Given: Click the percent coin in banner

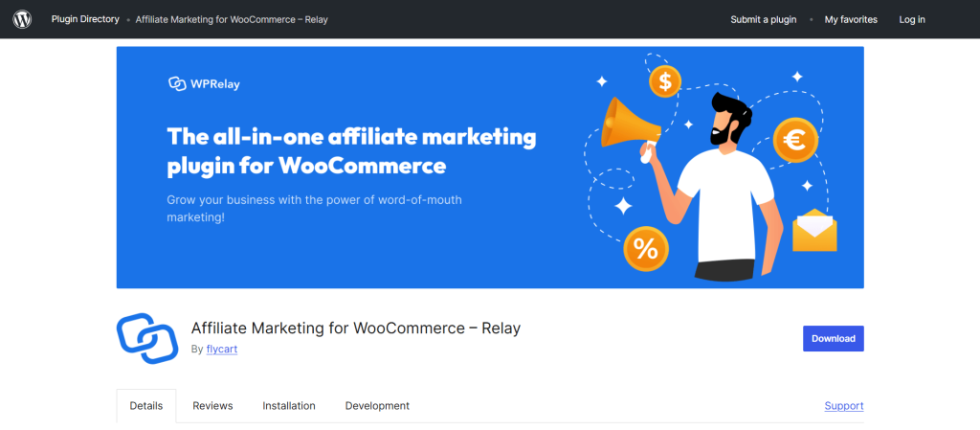Looking at the screenshot, I should click(646, 249).
